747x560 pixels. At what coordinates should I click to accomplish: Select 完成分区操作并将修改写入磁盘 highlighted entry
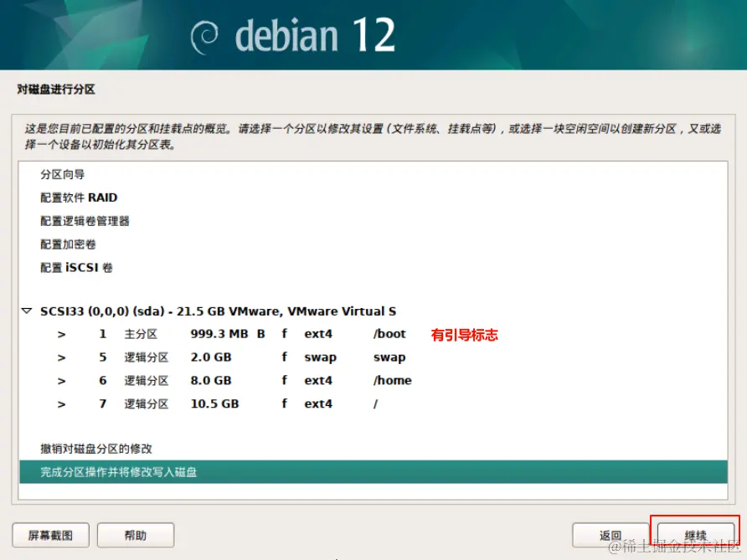point(373,472)
